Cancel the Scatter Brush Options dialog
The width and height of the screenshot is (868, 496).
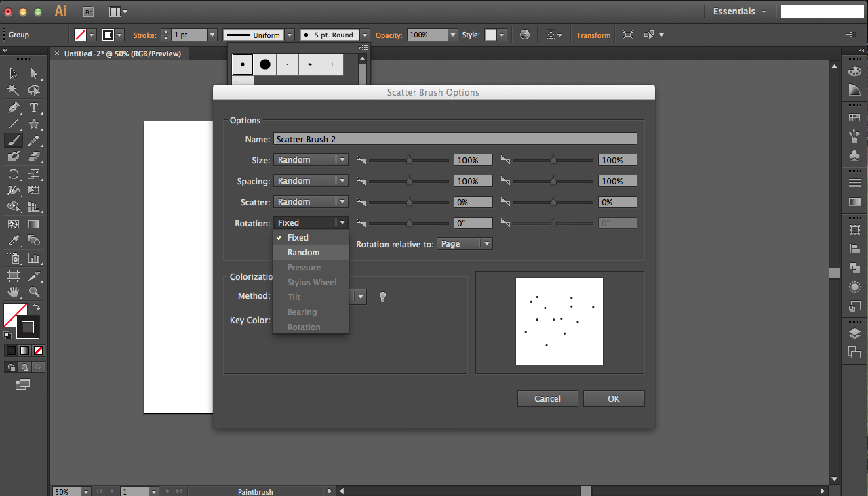[x=547, y=398]
